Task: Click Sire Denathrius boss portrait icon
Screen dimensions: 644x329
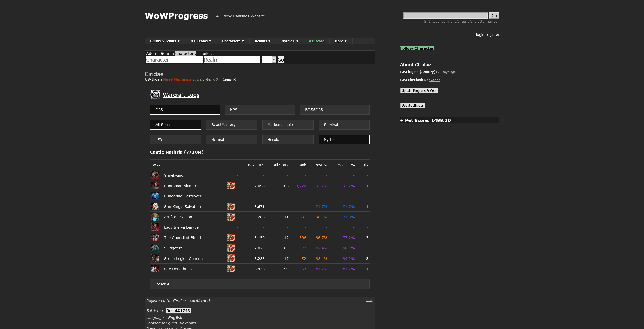Action: pos(155,269)
